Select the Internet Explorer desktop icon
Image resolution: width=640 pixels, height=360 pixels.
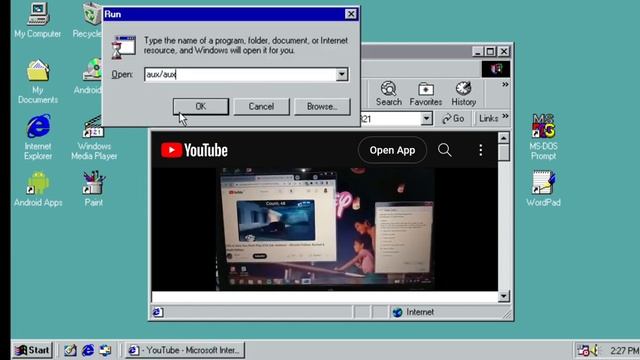coord(38,137)
